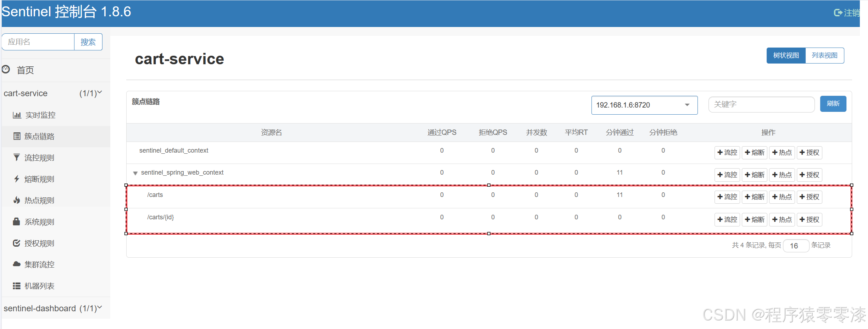
Task: Click the /carts/{id} resource name
Action: (161, 217)
